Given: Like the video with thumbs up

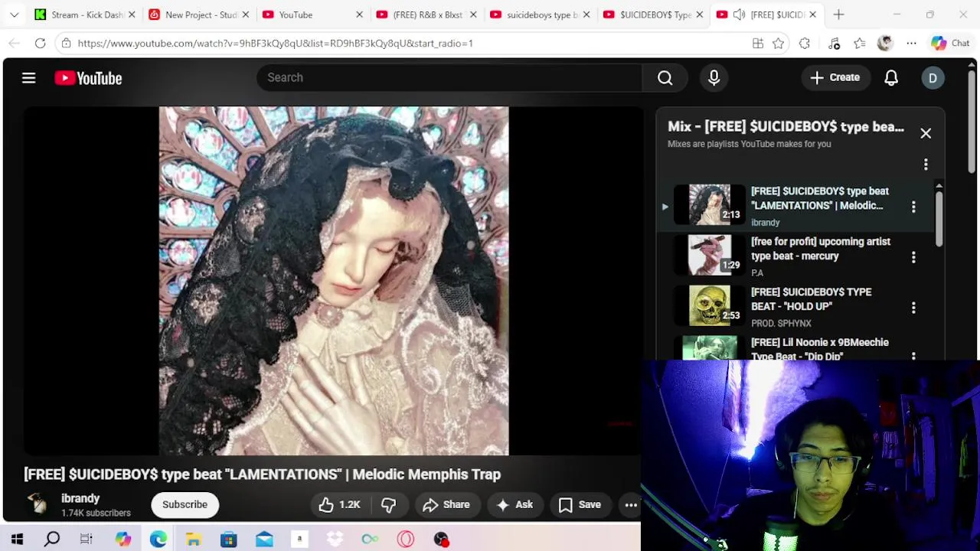Looking at the screenshot, I should point(339,504).
